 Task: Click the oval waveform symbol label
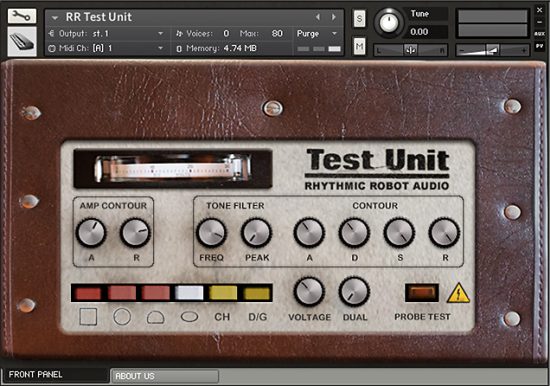tap(189, 317)
